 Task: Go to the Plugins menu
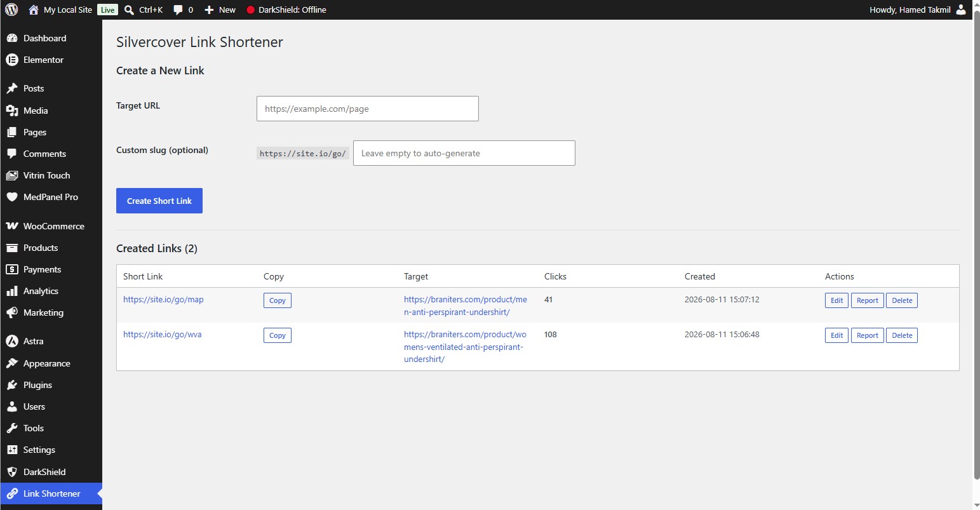click(51, 385)
